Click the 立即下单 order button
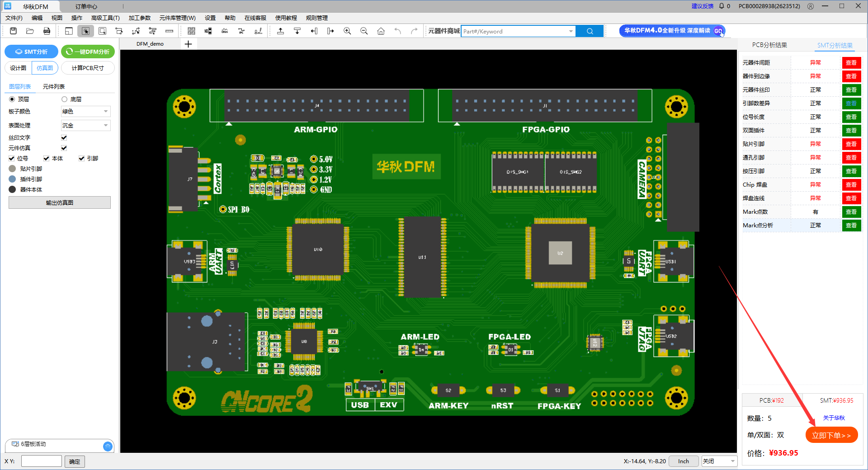868x470 pixels. pyautogui.click(x=831, y=435)
